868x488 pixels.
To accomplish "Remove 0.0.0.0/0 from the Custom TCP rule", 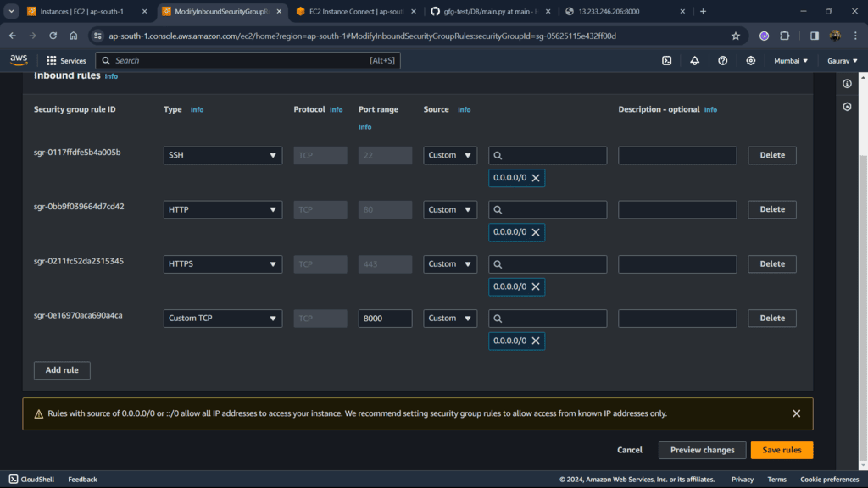I will tap(536, 341).
